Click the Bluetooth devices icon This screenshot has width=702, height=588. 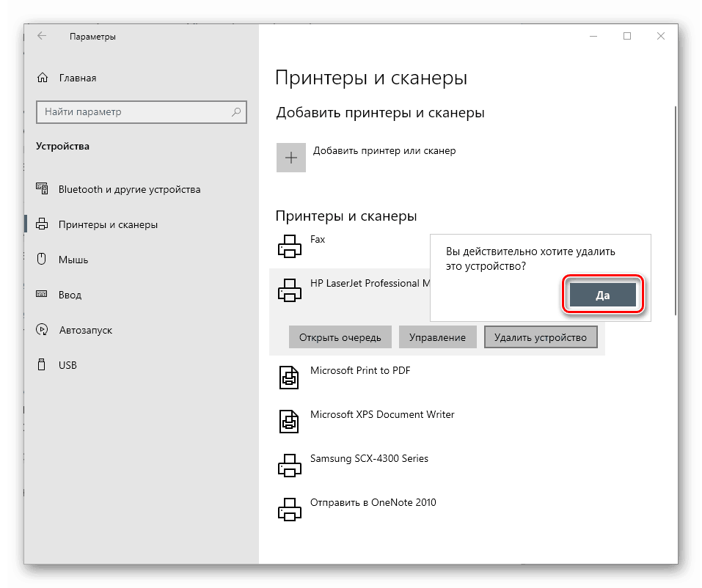[x=42, y=189]
